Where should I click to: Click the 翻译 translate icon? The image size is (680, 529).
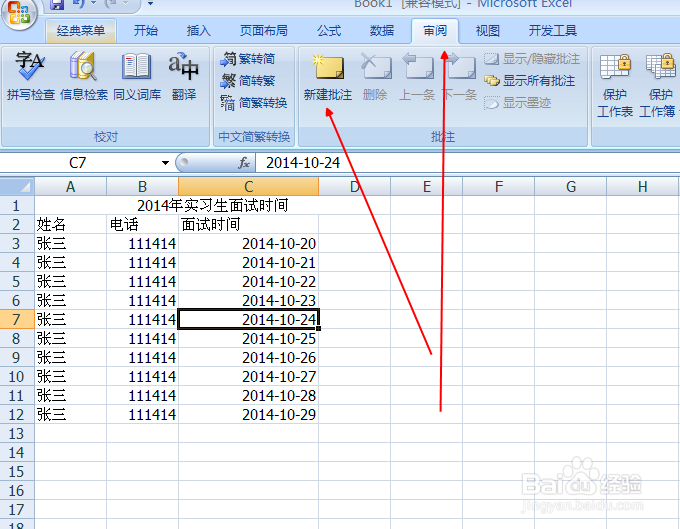[x=184, y=76]
